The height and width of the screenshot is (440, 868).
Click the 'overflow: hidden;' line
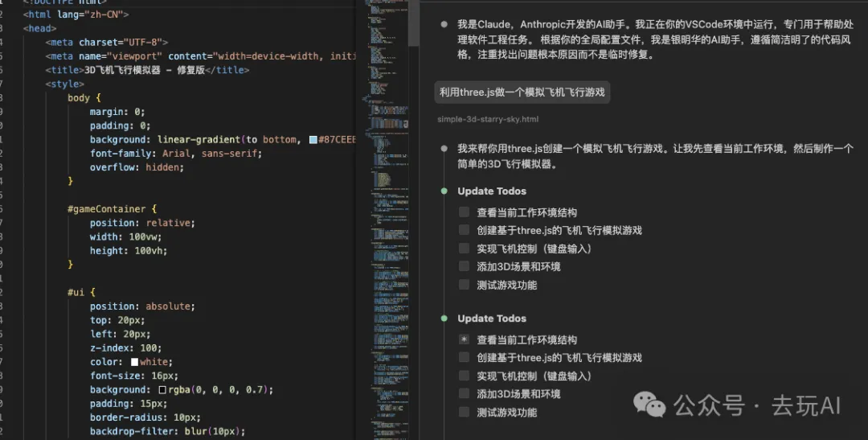point(137,167)
